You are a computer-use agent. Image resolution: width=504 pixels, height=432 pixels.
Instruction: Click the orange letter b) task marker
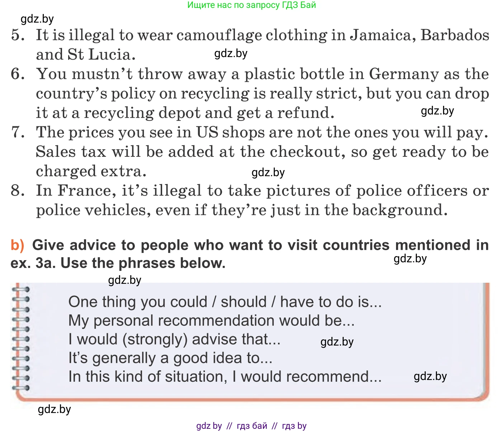[x=17, y=245]
